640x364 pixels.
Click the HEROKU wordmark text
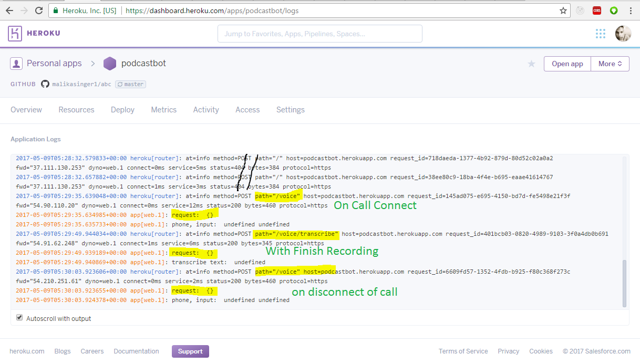tap(44, 34)
